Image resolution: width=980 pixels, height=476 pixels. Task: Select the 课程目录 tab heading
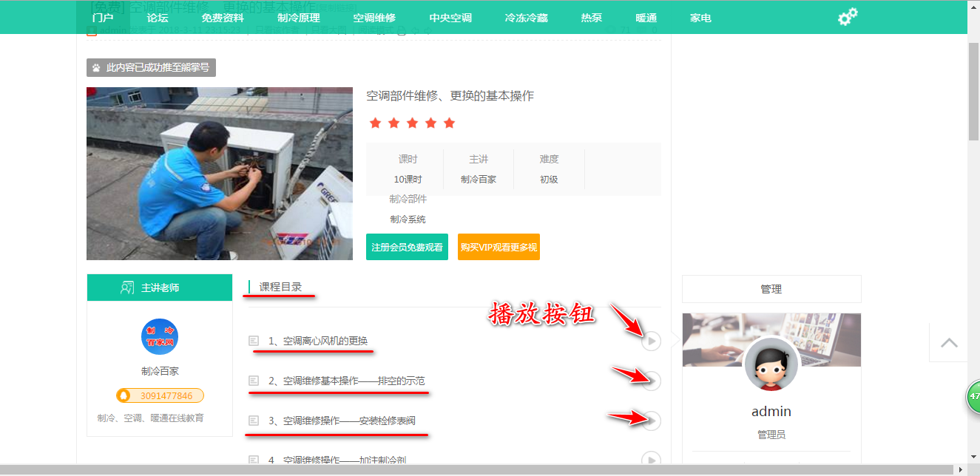pos(280,287)
